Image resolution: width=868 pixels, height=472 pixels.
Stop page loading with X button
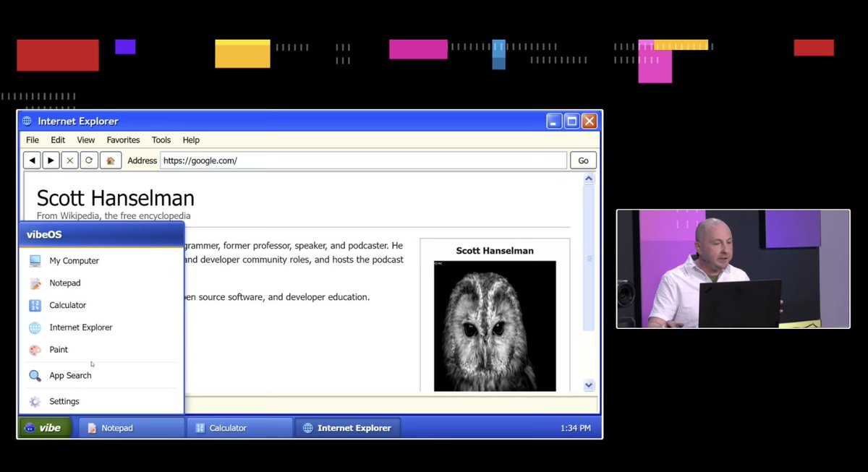[x=69, y=160]
